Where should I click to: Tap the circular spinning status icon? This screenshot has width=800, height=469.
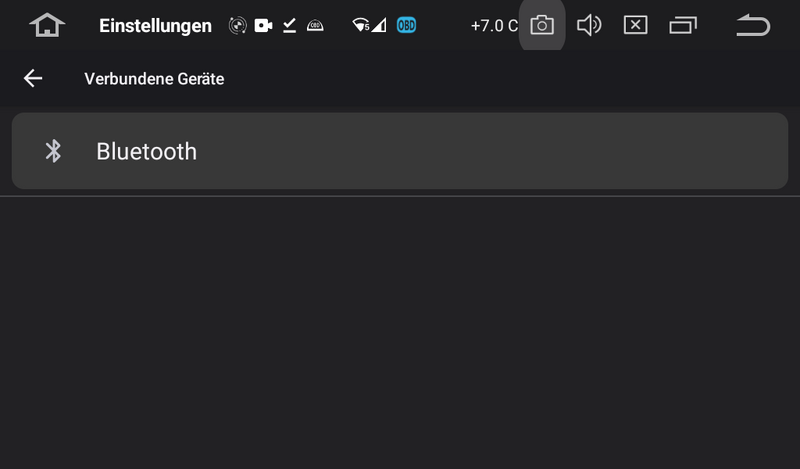(x=237, y=26)
